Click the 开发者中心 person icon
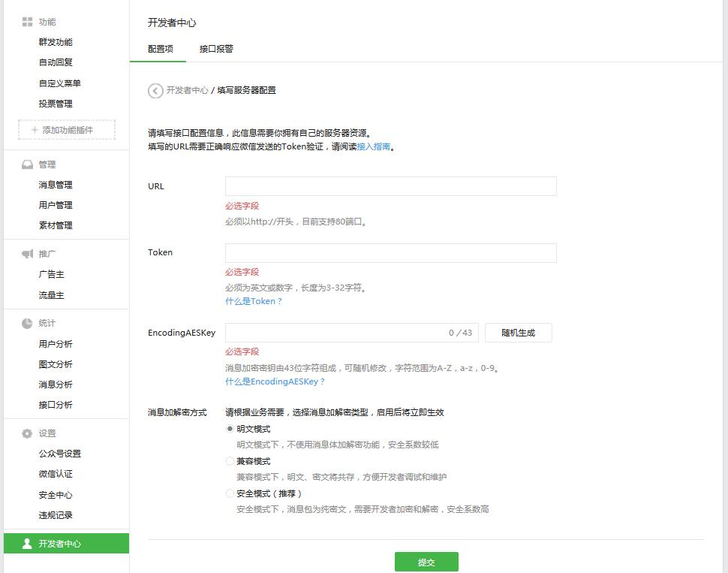Viewport: 728px width, 573px height. [x=27, y=543]
